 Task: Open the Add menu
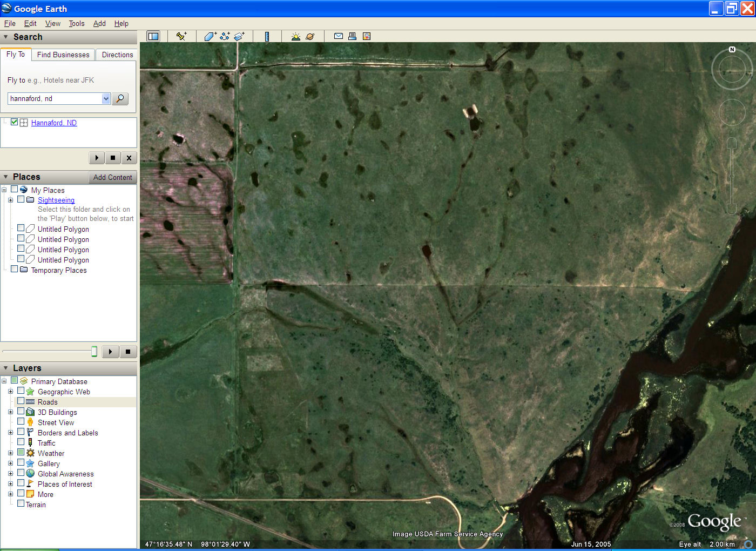coord(99,23)
